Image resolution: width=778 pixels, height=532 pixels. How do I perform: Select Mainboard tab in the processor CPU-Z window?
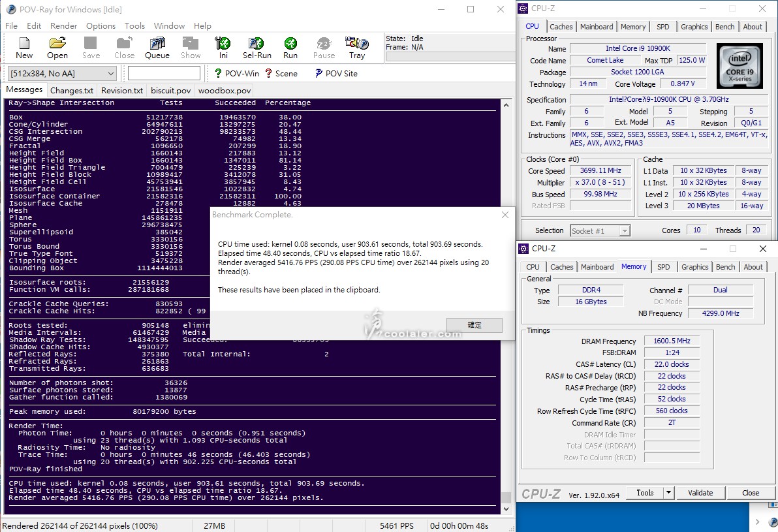pyautogui.click(x=597, y=27)
